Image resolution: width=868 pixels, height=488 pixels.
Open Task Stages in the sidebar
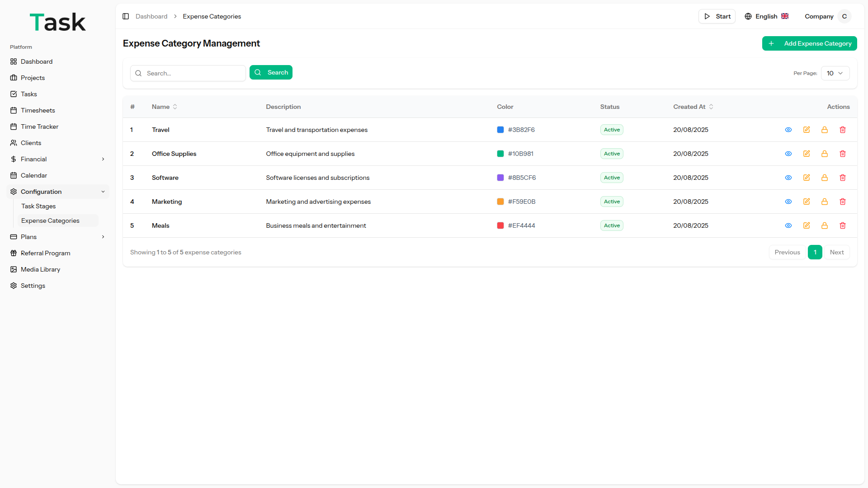pyautogui.click(x=38, y=206)
